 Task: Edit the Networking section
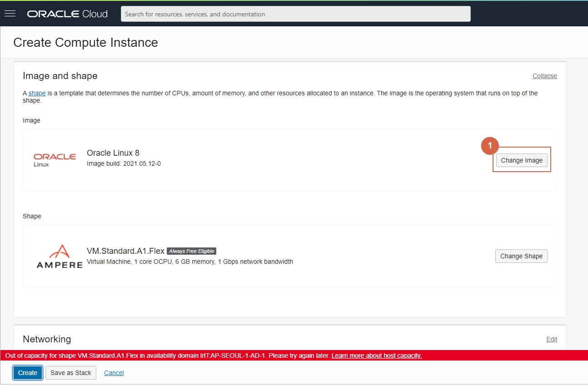click(552, 339)
